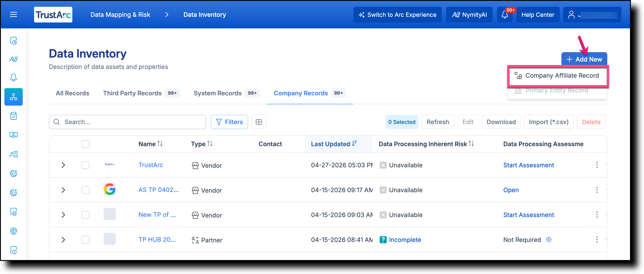This screenshot has width=644, height=274.
Task: Check the TP HUB 20 row checkbox
Action: point(85,240)
